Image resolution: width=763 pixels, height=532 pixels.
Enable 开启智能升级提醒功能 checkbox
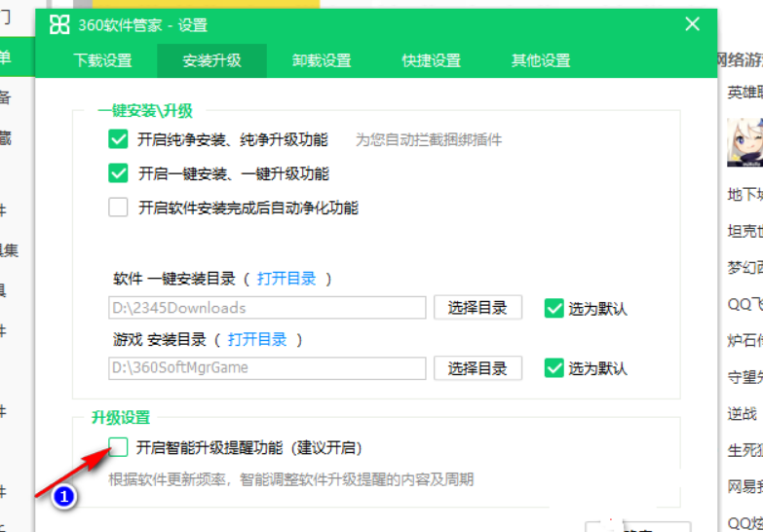pyautogui.click(x=118, y=447)
